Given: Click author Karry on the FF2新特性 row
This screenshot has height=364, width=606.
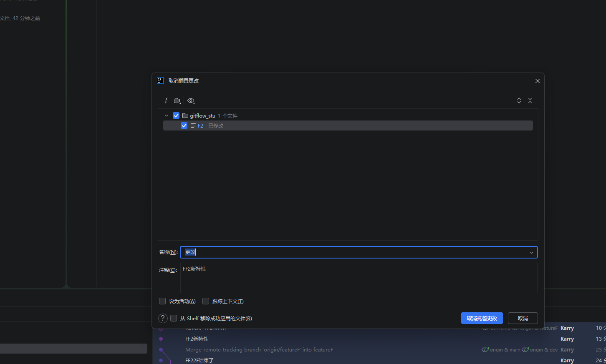Looking at the screenshot, I should [567, 339].
